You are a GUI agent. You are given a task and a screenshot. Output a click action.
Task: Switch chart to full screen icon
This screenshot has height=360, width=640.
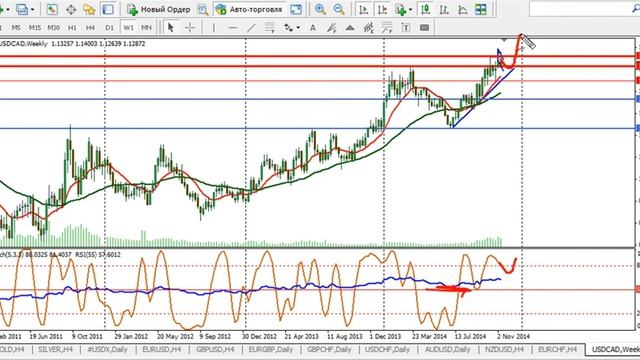point(296,9)
